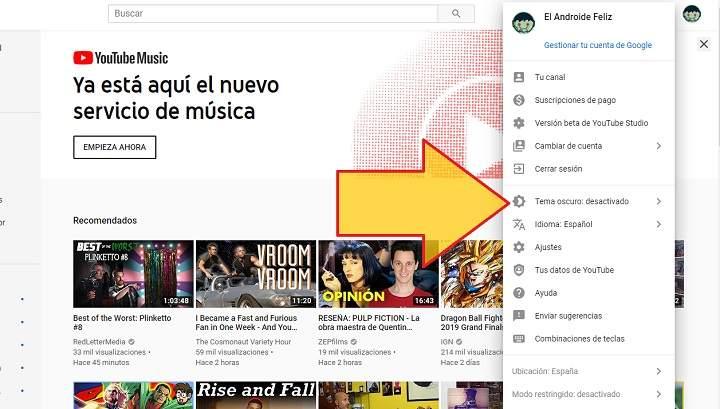Open ZEPfilms channel link
720x409 pixels.
pyautogui.click(x=333, y=342)
